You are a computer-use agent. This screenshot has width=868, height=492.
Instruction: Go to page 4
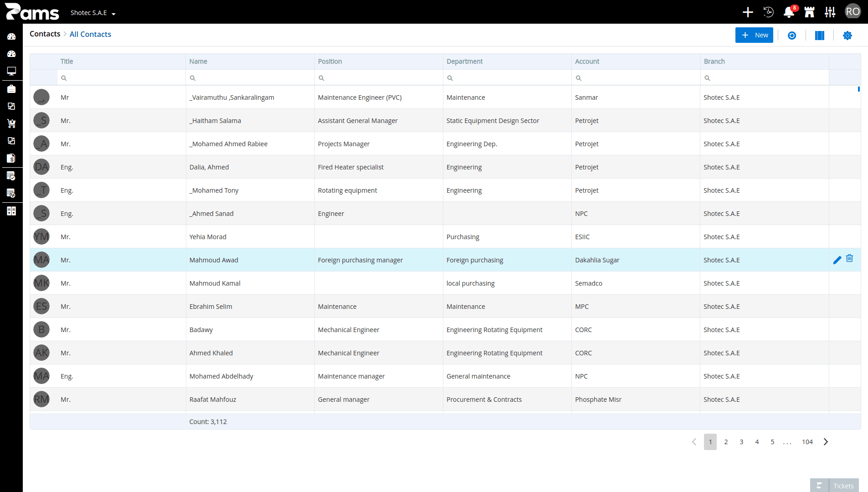click(x=757, y=442)
